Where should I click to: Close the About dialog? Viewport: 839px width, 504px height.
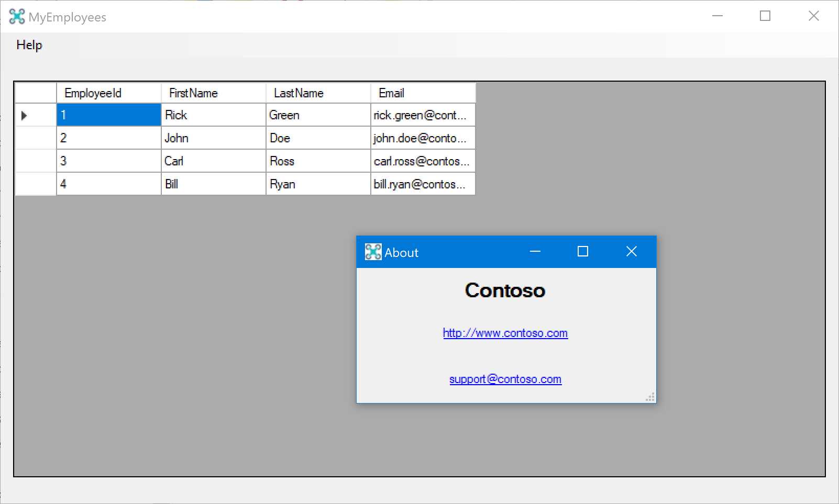coord(632,252)
